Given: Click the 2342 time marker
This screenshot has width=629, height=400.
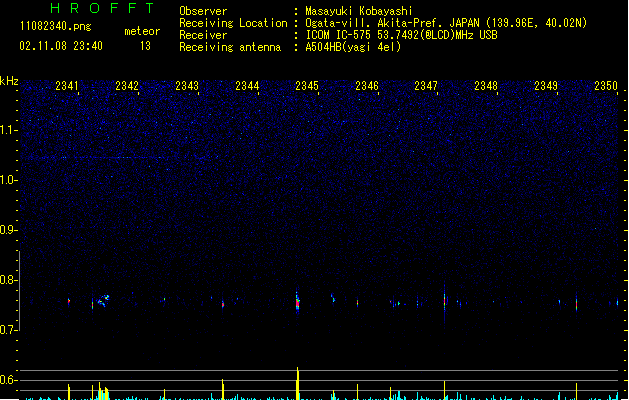Looking at the screenshot, I should coord(127,86).
